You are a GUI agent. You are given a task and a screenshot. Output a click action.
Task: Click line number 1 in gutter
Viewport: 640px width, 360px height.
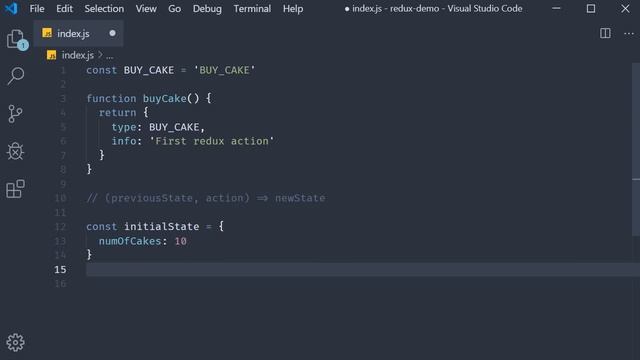[63, 70]
